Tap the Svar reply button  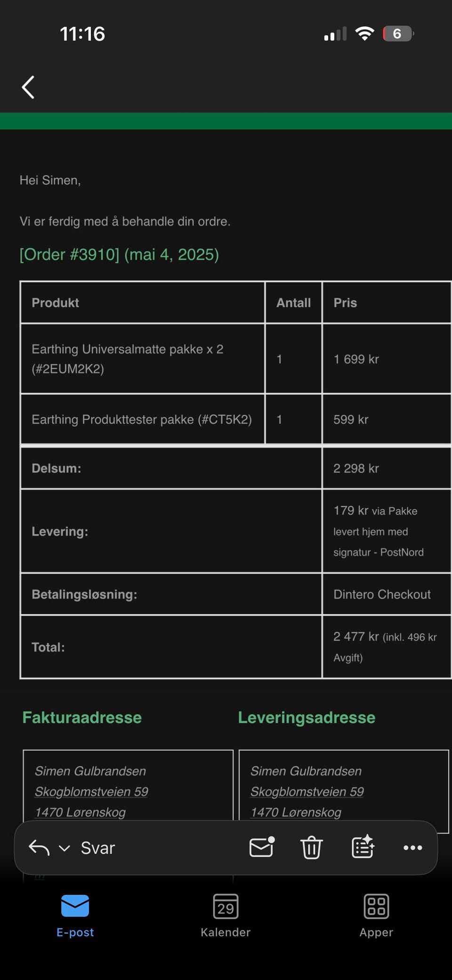tap(97, 848)
